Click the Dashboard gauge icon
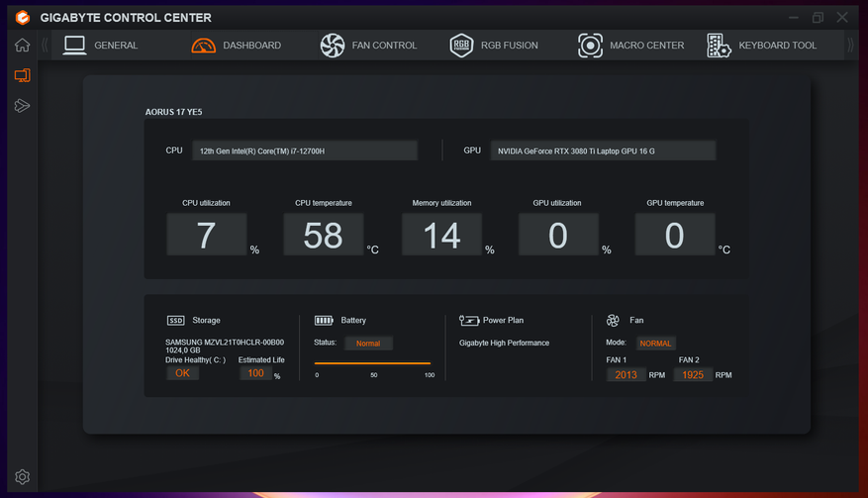868x498 pixels. point(203,46)
